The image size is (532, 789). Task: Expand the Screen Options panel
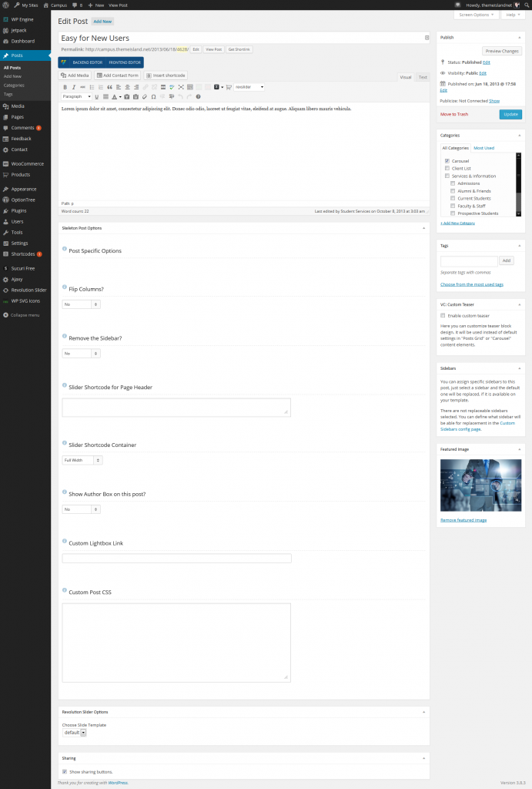(x=476, y=15)
